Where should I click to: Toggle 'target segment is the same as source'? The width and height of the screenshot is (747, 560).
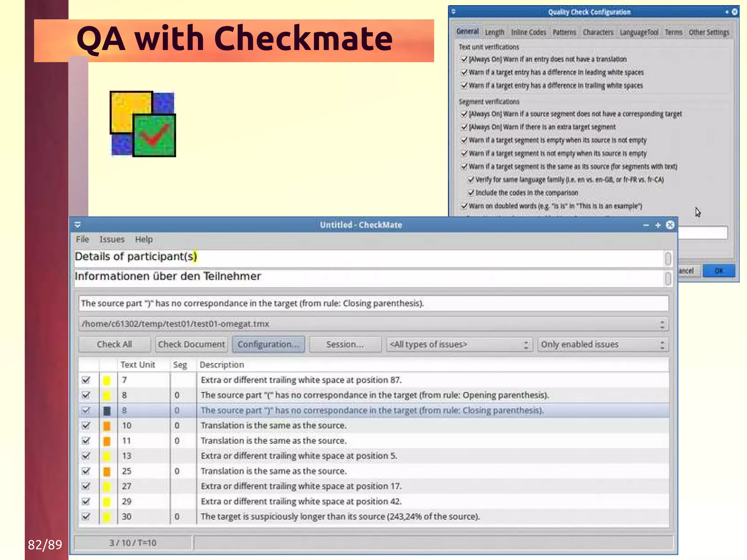coord(464,166)
